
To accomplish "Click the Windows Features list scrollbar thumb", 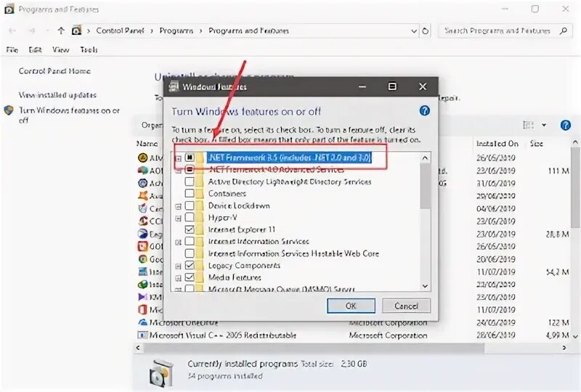I will 426,186.
